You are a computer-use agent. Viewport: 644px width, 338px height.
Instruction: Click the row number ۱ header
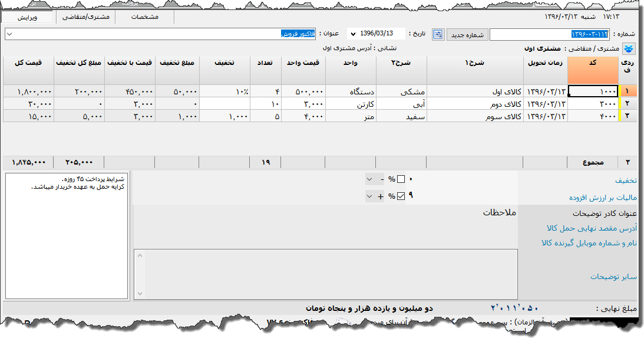coord(628,91)
